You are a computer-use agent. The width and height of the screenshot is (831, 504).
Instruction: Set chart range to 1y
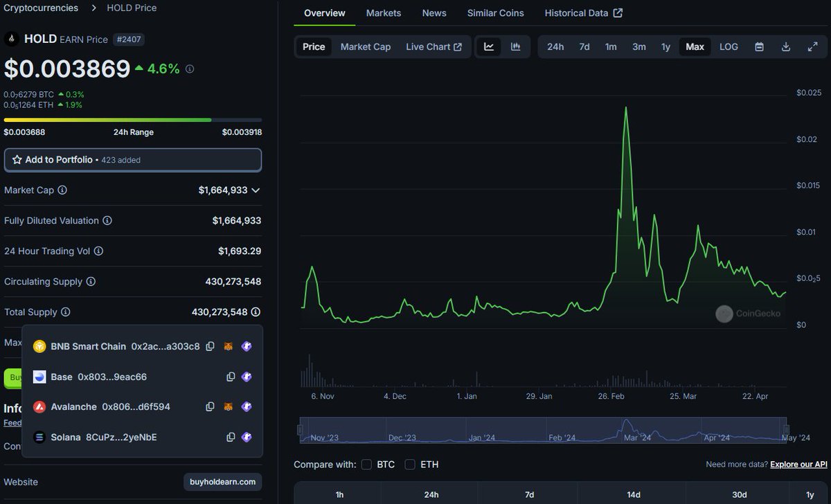tap(665, 47)
